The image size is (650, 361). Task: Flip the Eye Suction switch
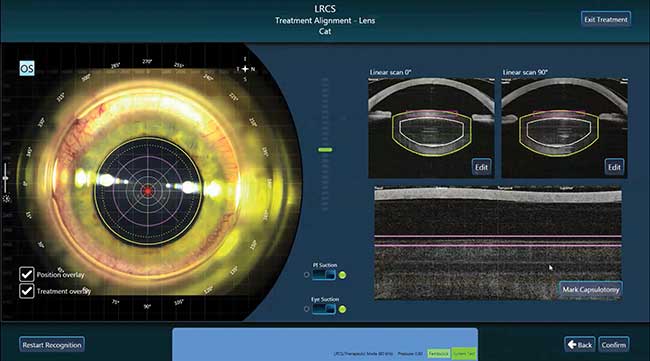[x=324, y=309]
